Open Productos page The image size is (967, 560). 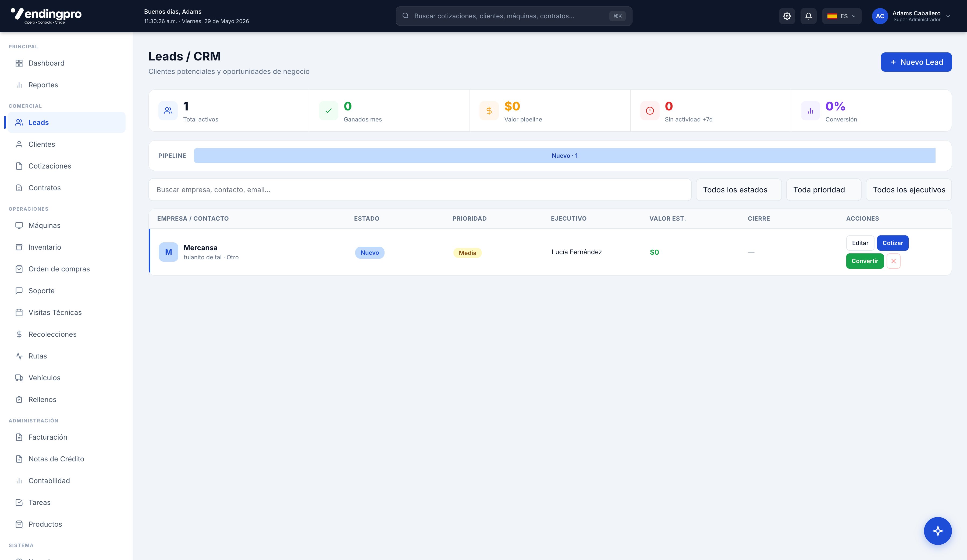pyautogui.click(x=66, y=524)
